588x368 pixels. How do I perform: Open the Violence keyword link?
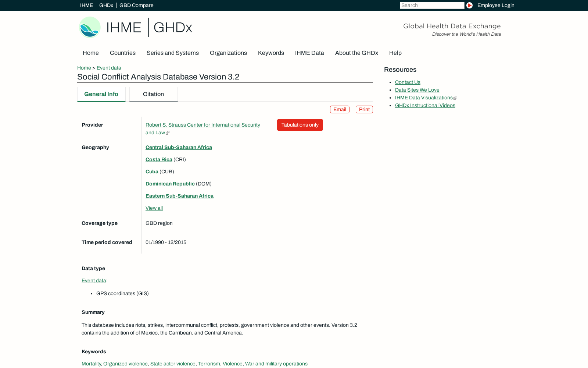(x=233, y=364)
